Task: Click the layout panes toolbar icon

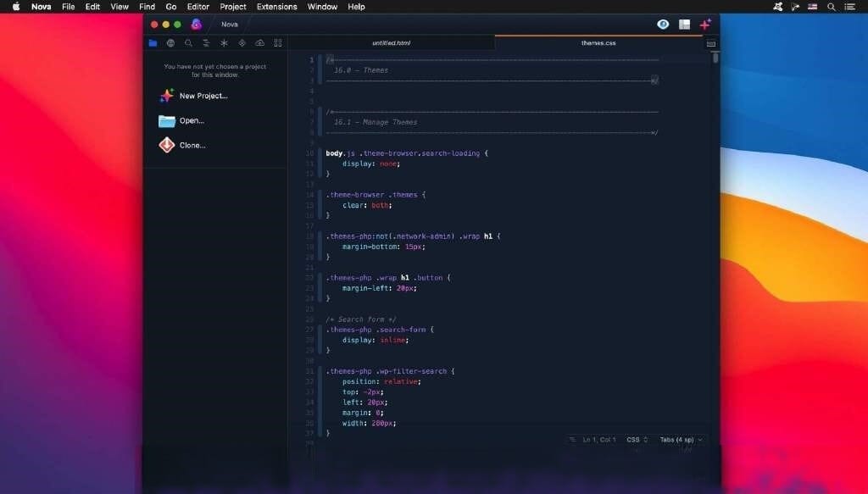Action: pos(684,25)
